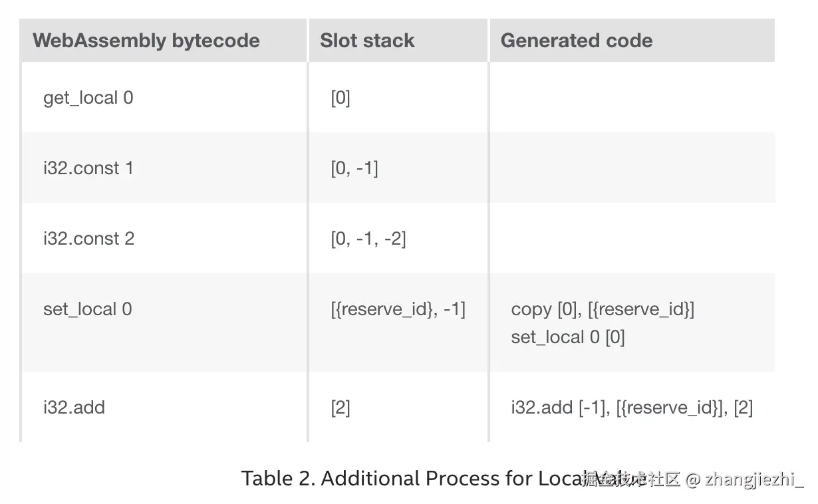This screenshot has height=504, width=818.
Task: Select the i32.const 1 bytecode cell
Action: point(163,168)
